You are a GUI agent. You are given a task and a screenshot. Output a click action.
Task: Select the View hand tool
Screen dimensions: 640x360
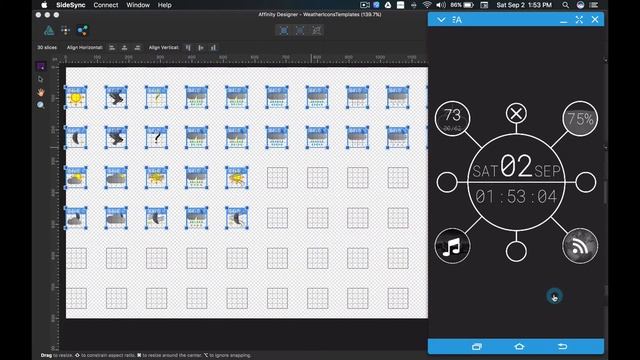tap(40, 92)
